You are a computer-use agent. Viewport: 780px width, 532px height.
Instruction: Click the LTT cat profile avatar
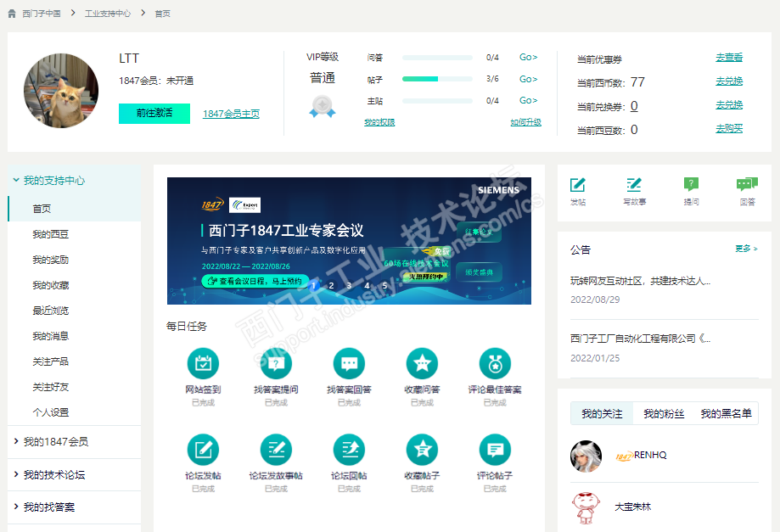[61, 91]
